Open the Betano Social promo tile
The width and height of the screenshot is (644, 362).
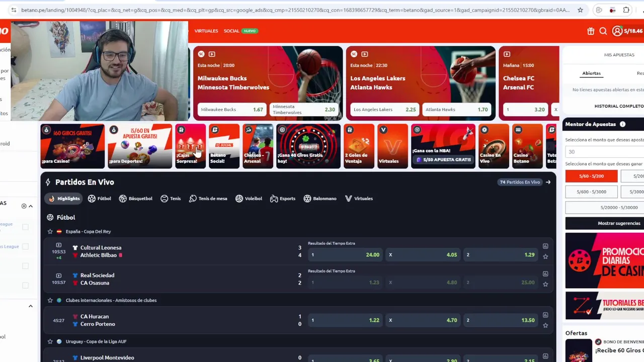pyautogui.click(x=224, y=146)
